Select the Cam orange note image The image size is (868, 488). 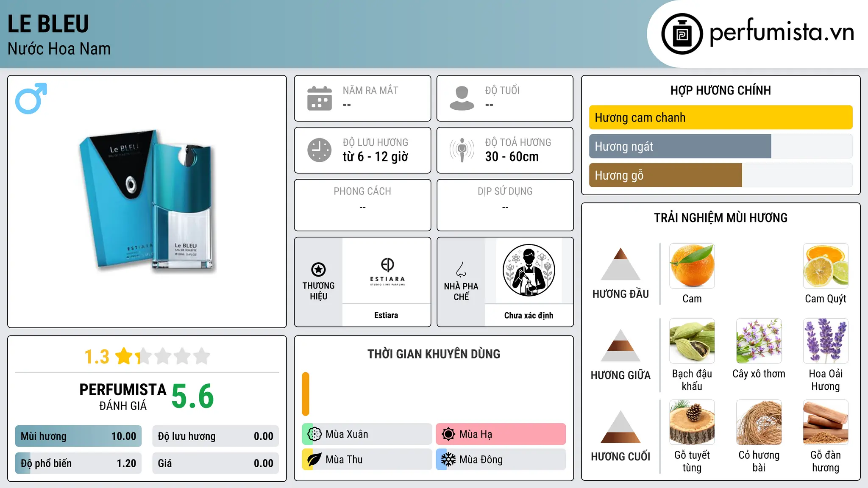point(692,266)
